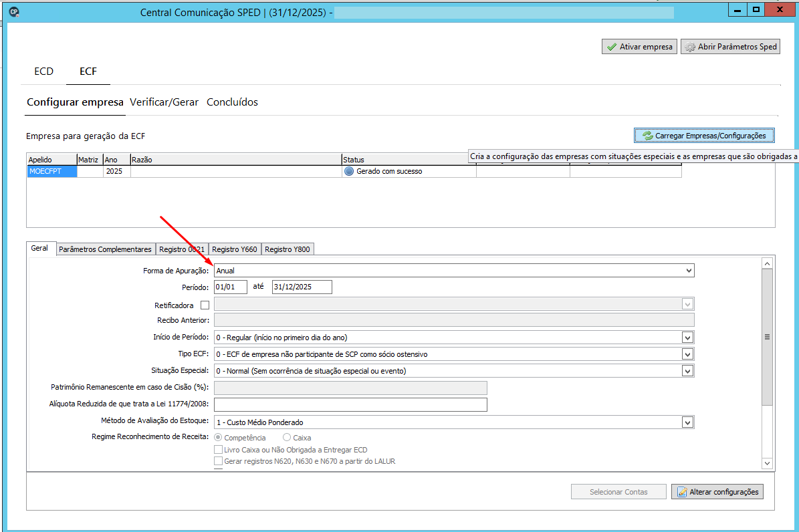799x532 pixels.
Task: Click the app icon in title bar
Action: 14,12
